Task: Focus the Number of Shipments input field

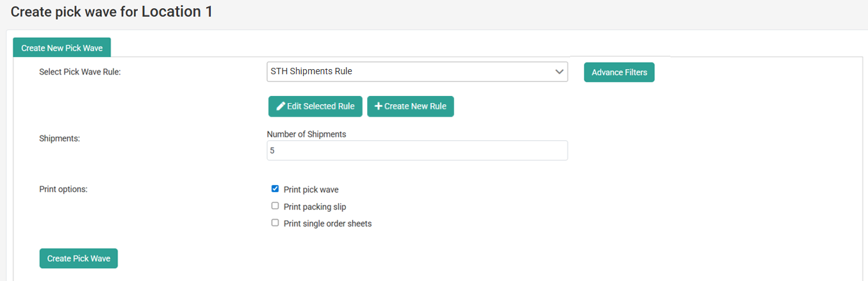Action: point(416,150)
